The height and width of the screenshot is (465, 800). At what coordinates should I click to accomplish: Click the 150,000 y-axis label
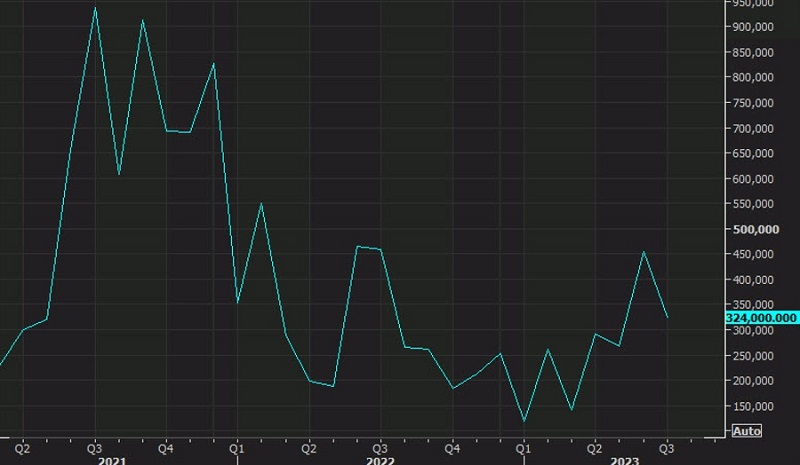(753, 407)
